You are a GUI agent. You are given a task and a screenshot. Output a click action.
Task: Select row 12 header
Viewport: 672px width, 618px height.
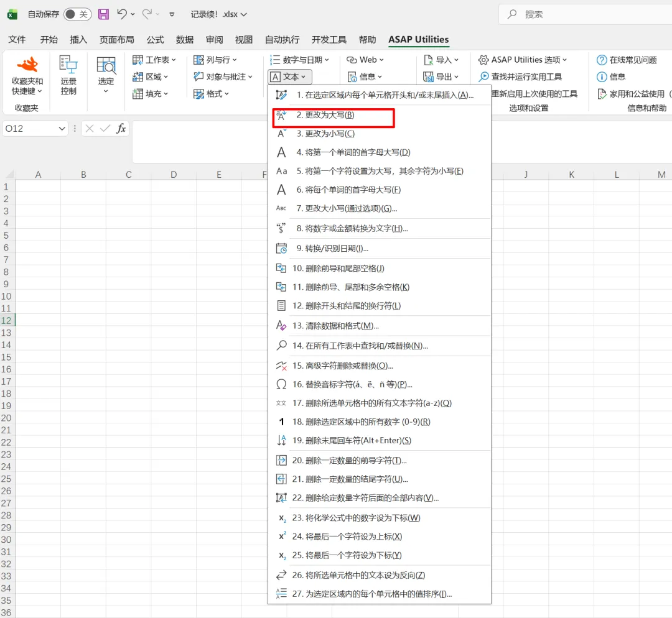[x=6, y=320]
